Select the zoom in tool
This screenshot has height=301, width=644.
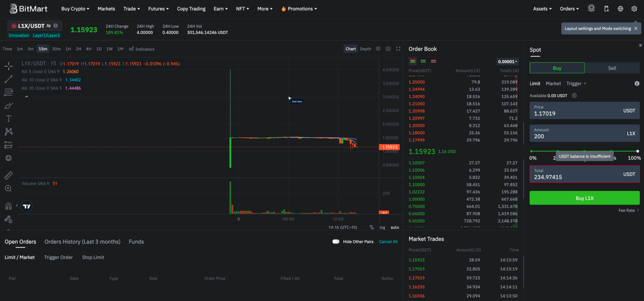pyautogui.click(x=8, y=189)
